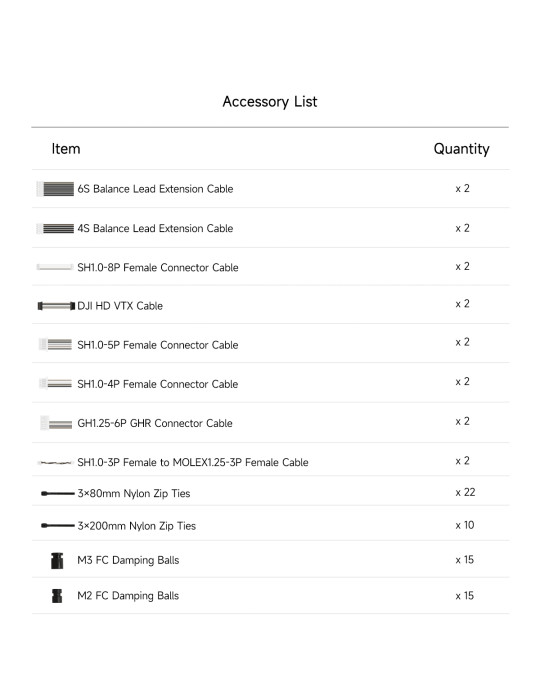Screen dimensions: 540x700
Task: Select the 6S Balance Lead Extension Cable text
Action: point(155,189)
